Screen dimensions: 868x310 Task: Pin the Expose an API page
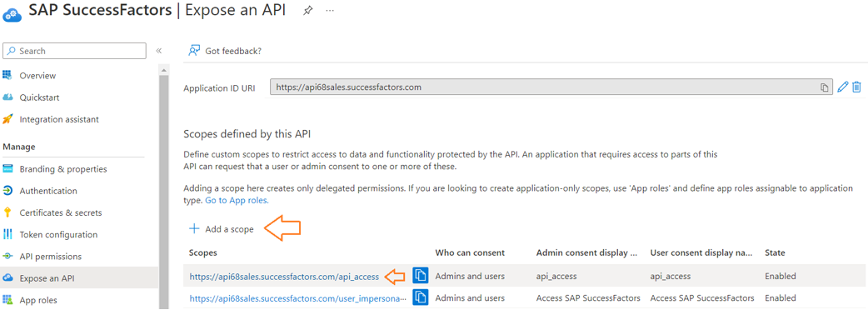tap(307, 11)
